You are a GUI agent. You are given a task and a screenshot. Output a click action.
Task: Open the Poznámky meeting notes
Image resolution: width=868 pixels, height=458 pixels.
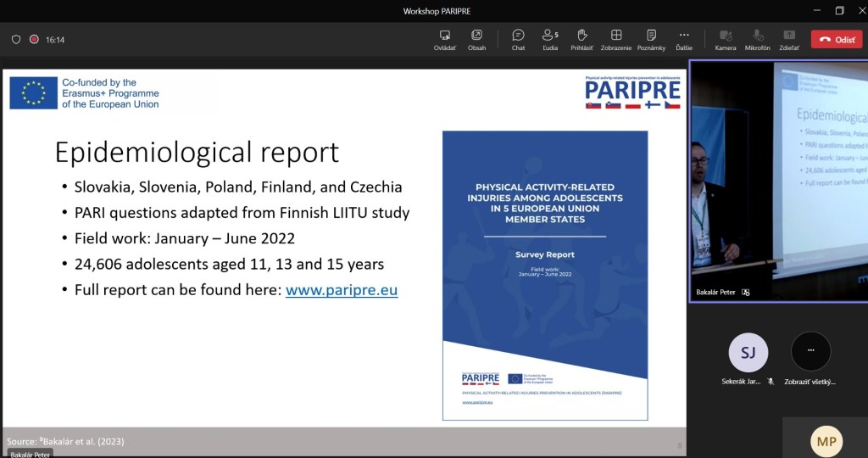tap(651, 39)
